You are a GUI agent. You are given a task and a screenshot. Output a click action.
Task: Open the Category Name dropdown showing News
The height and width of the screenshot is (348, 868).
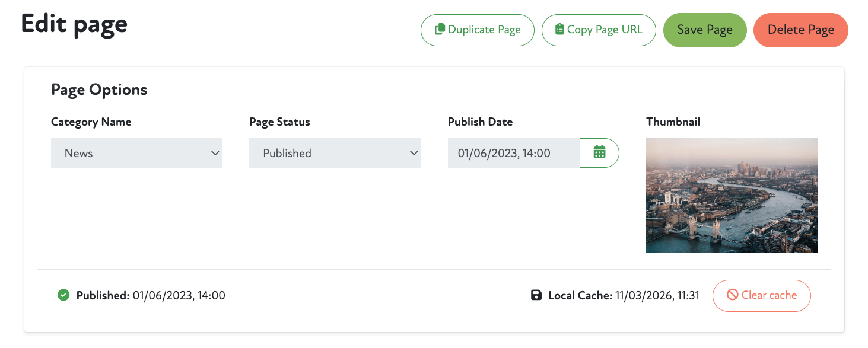pyautogui.click(x=136, y=153)
